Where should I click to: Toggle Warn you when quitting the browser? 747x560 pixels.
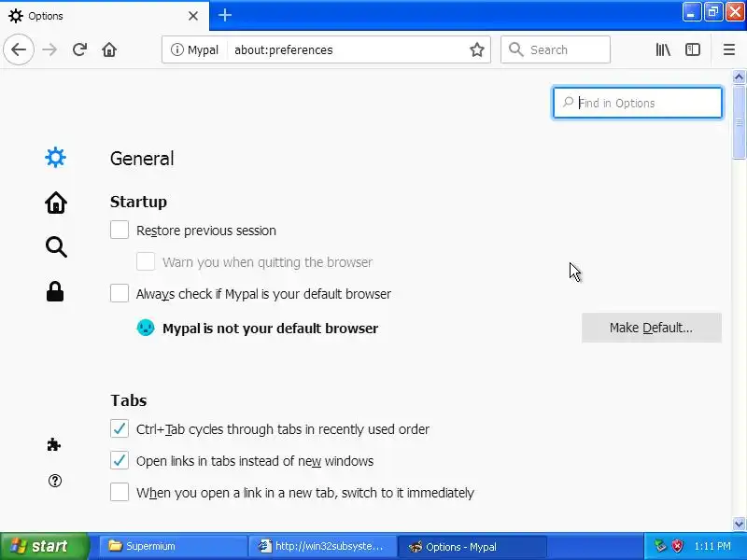coord(146,262)
